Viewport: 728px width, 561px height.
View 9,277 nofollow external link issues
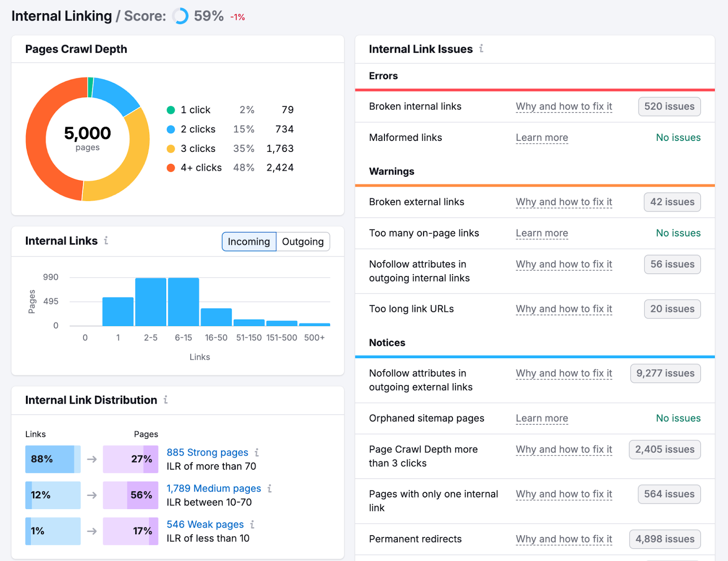665,373
